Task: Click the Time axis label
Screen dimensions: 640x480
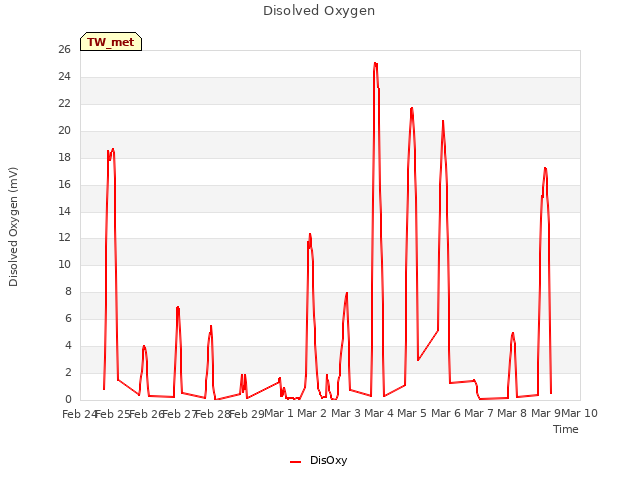Action: [x=565, y=429]
